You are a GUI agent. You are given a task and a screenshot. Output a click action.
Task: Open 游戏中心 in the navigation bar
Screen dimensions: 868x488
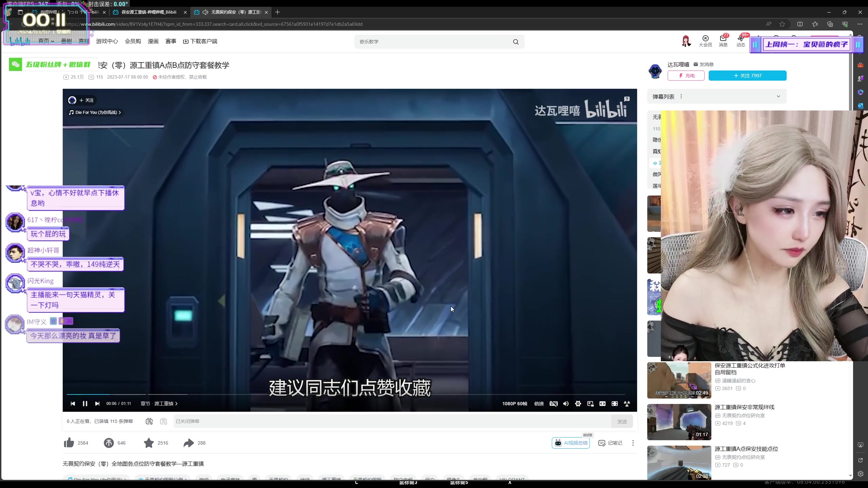point(107,41)
